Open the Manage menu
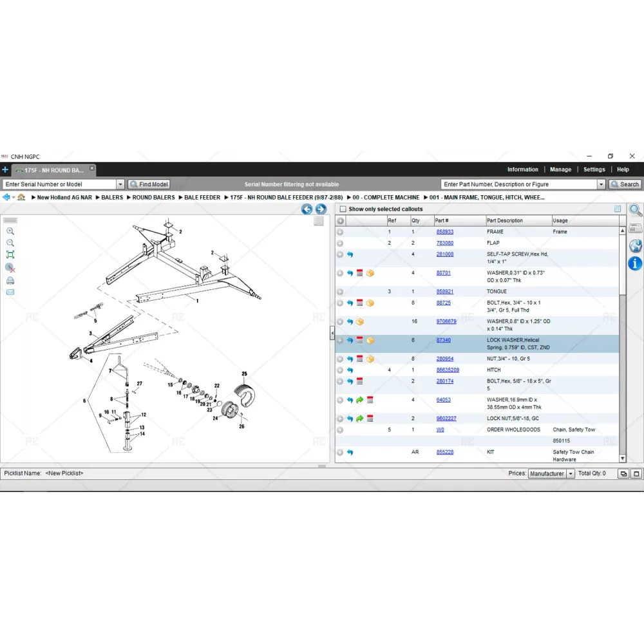 [560, 169]
